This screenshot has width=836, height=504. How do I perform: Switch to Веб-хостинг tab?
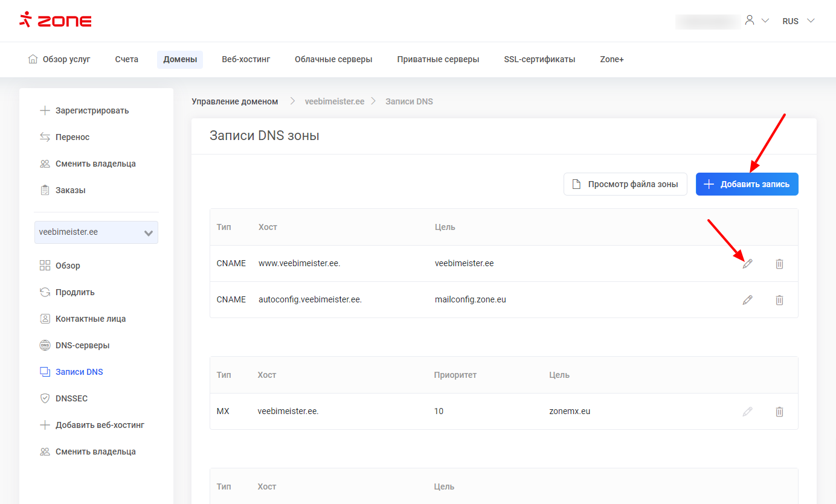245,59
